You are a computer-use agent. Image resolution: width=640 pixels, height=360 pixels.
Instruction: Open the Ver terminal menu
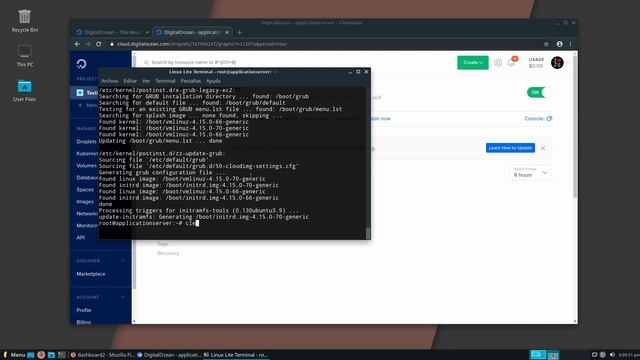146,81
